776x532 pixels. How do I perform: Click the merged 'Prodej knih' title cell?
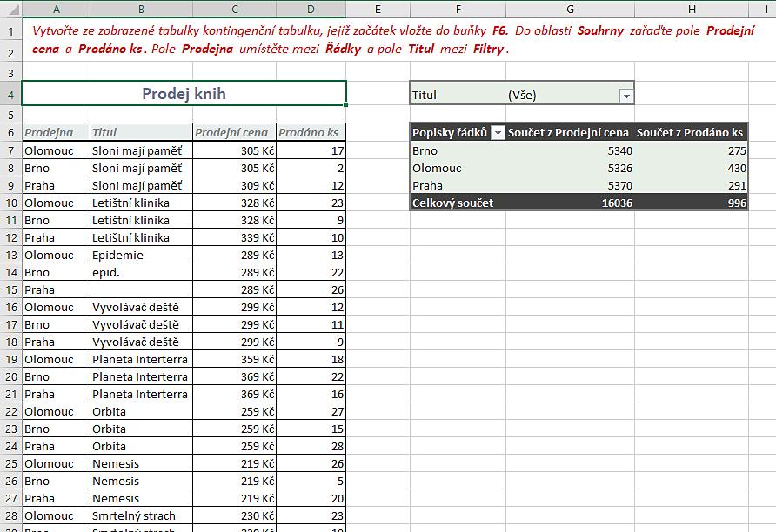tap(184, 94)
